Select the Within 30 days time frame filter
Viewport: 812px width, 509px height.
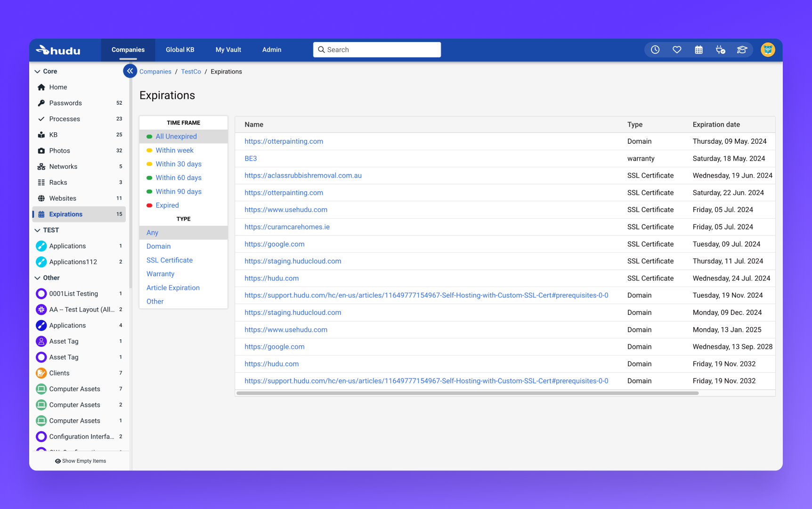click(x=179, y=164)
